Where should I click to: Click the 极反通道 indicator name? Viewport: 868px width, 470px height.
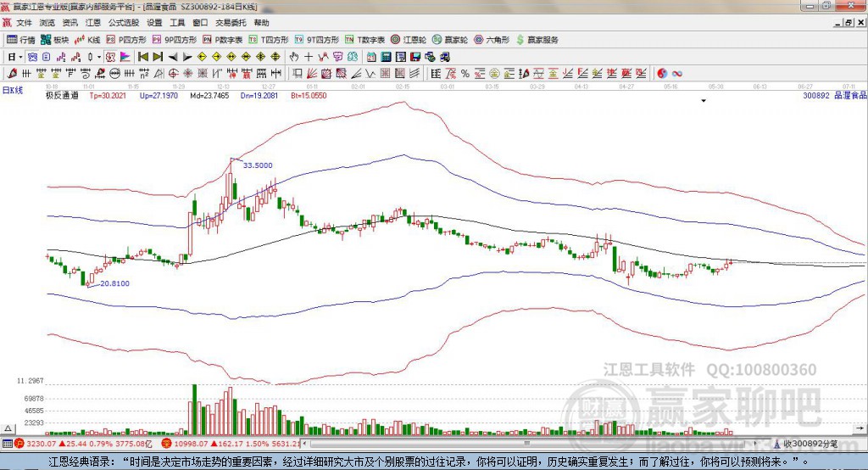coord(62,95)
